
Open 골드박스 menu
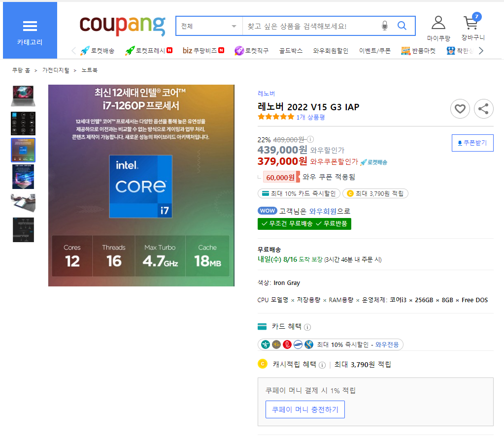[x=291, y=51]
